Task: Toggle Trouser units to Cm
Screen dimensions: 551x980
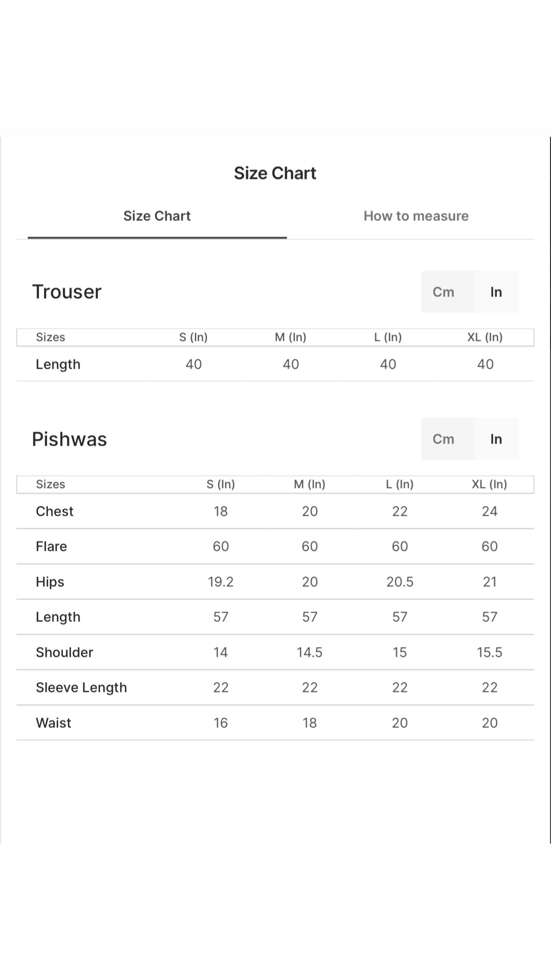Action: coord(443,292)
